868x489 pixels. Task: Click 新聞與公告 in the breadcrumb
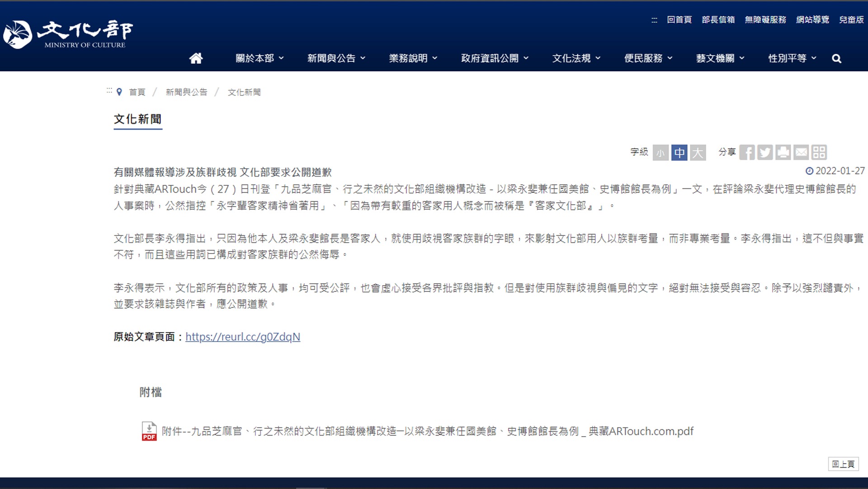coord(186,92)
